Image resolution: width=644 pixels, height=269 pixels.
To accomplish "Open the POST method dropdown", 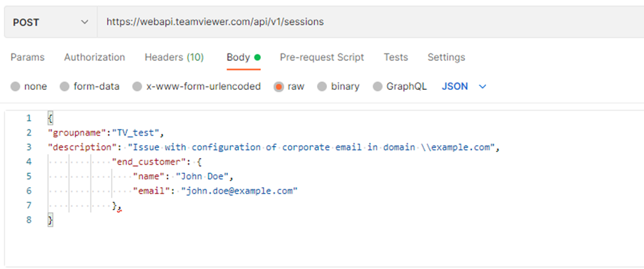I will click(x=50, y=22).
